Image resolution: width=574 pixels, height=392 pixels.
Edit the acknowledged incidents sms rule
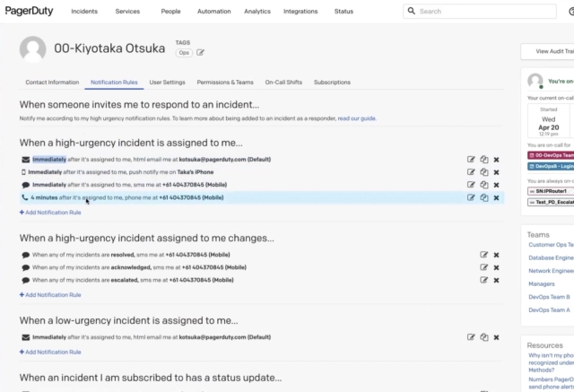click(483, 267)
